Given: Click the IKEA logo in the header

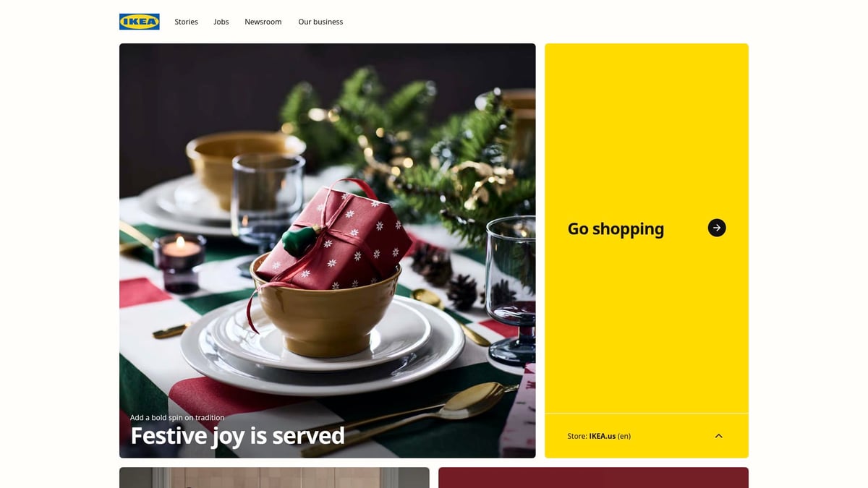Looking at the screenshot, I should click(140, 22).
